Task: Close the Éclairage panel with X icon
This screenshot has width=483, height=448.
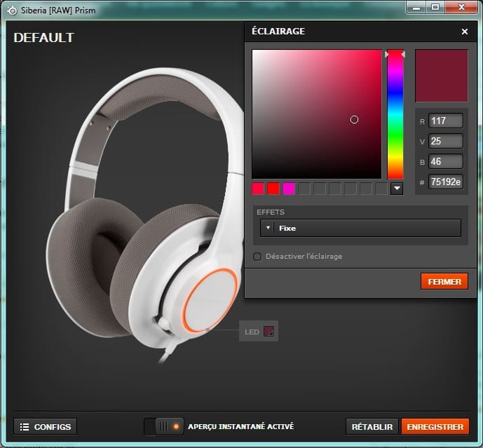Action: point(464,32)
